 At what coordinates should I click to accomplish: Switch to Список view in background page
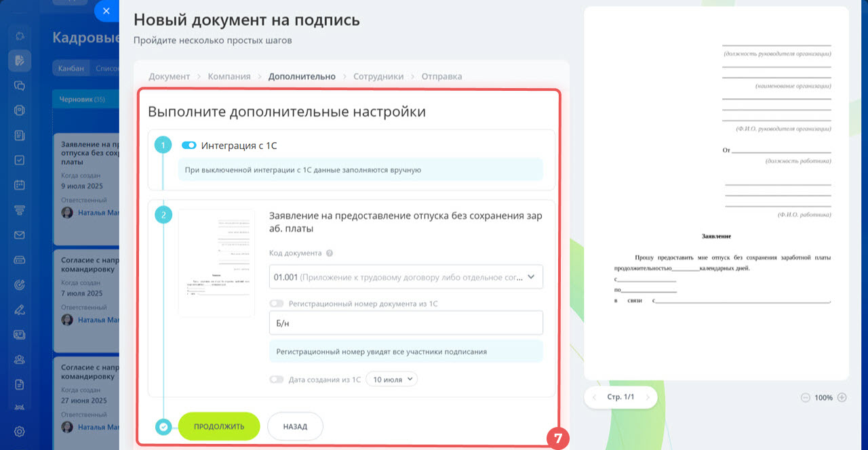pos(105,68)
